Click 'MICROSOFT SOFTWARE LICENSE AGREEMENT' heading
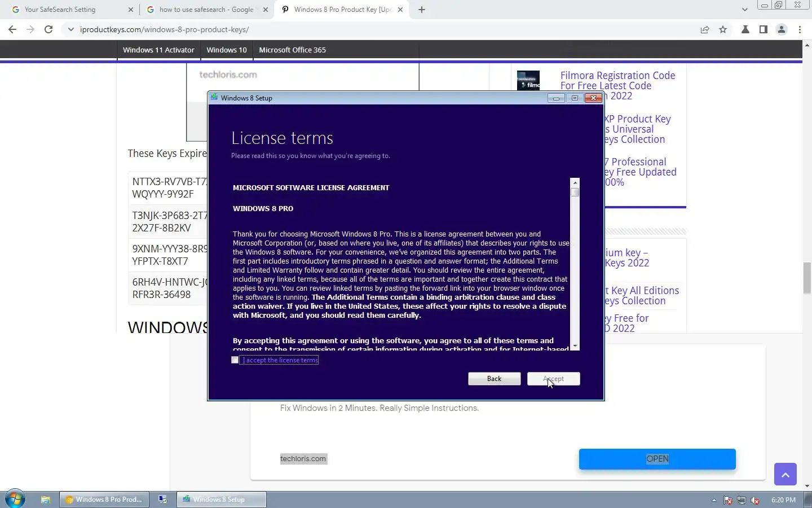The image size is (812, 508). [x=311, y=188]
